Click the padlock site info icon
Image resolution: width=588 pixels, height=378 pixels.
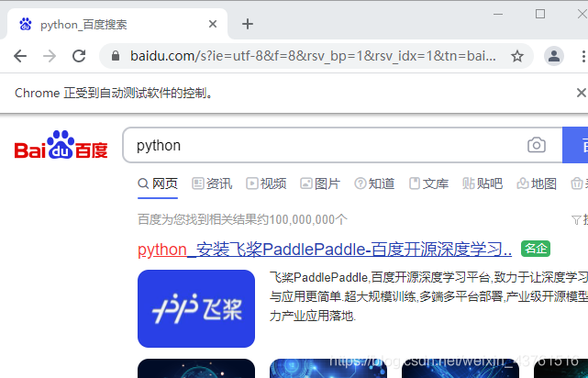pos(116,56)
